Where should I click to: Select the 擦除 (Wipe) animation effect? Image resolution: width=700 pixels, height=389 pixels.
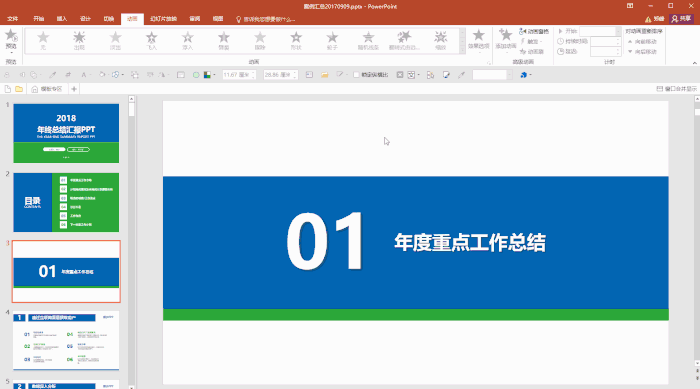[260, 40]
